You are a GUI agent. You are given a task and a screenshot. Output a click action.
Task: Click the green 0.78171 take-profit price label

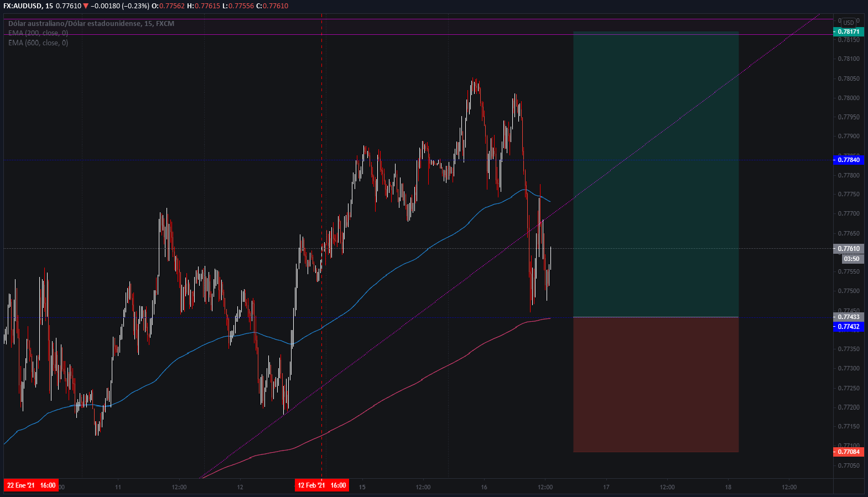[x=849, y=32]
